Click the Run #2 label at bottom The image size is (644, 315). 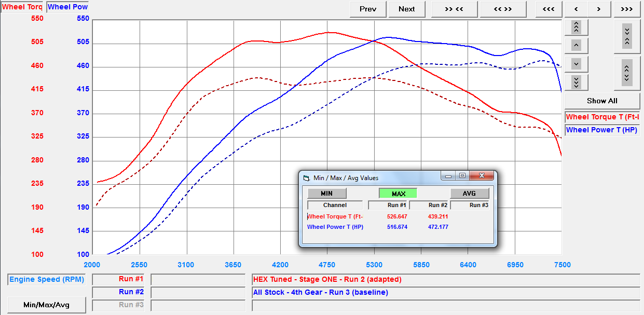(x=119, y=292)
